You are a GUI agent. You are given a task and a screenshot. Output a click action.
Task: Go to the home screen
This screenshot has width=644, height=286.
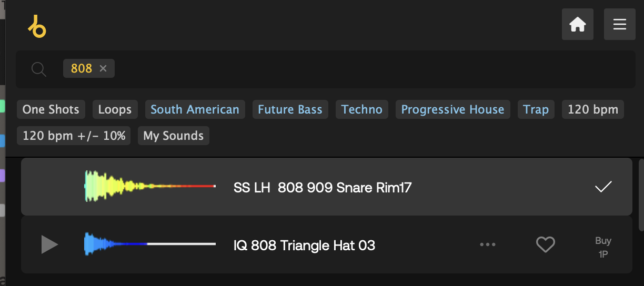pyautogui.click(x=577, y=25)
